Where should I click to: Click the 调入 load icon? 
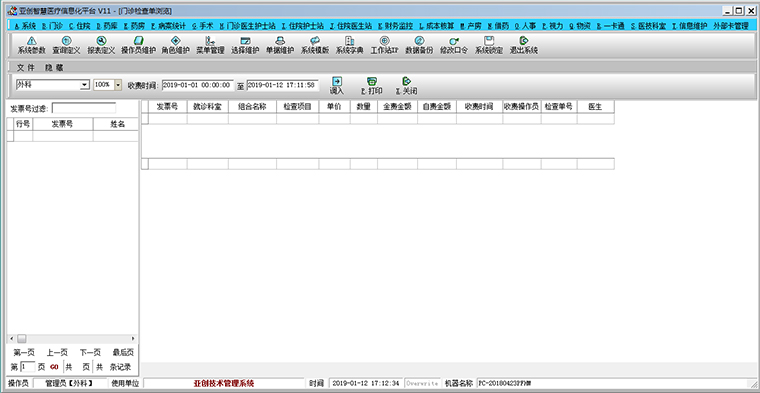click(337, 86)
